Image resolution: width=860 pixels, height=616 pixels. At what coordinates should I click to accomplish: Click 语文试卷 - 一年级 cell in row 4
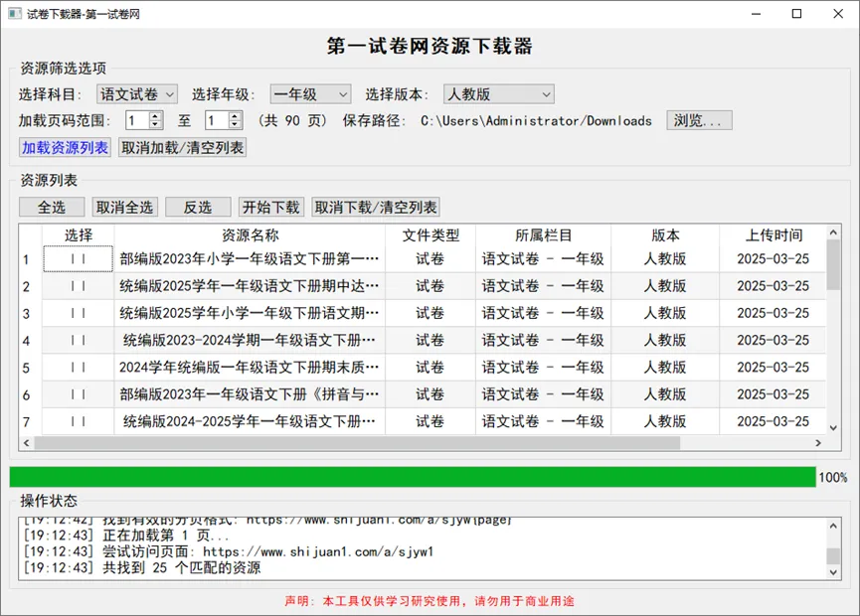click(x=543, y=341)
